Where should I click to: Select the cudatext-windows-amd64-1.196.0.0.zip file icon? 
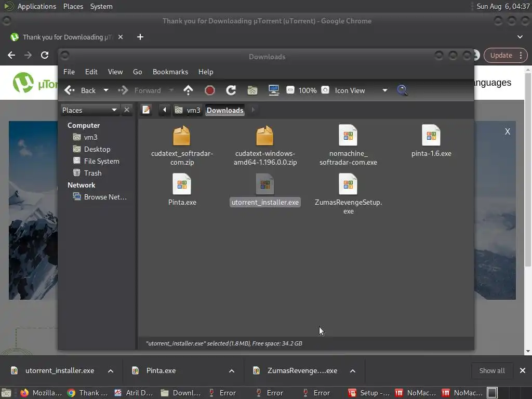pyautogui.click(x=264, y=136)
